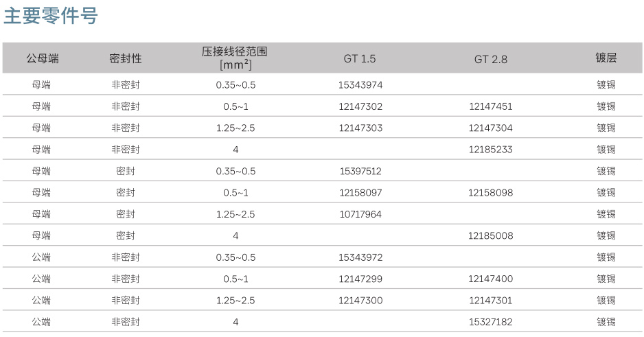Click part number 15343974

pos(360,85)
